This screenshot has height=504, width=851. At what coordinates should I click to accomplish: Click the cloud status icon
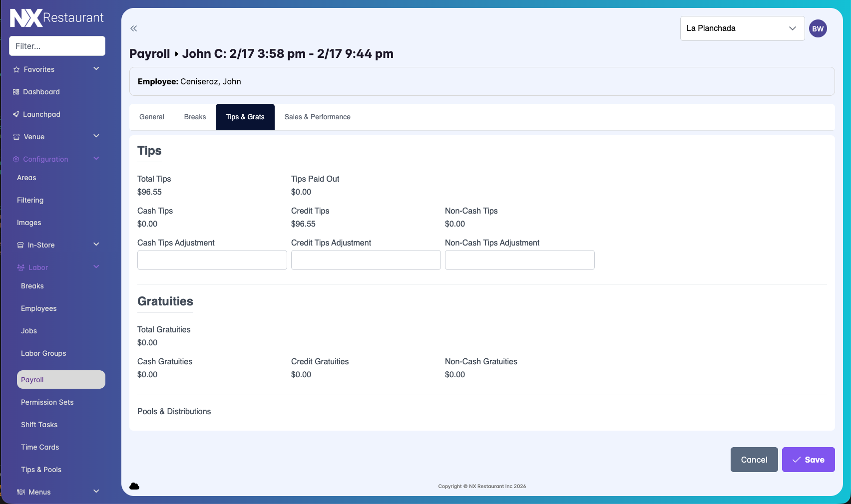click(134, 486)
